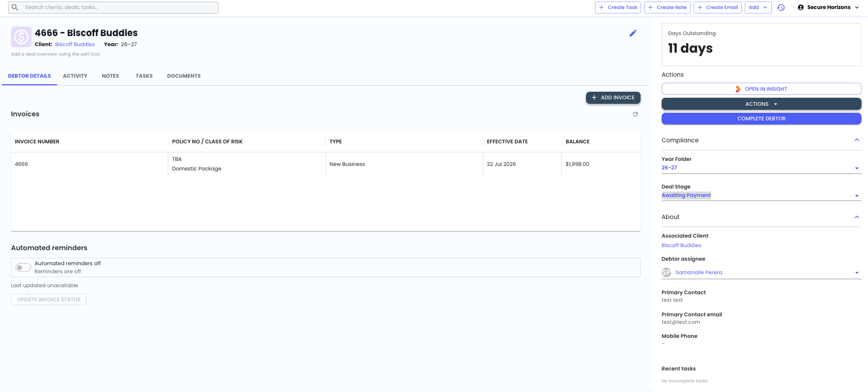Click the Samanalie Perera assignee avatar
The image size is (868, 392).
[666, 273]
